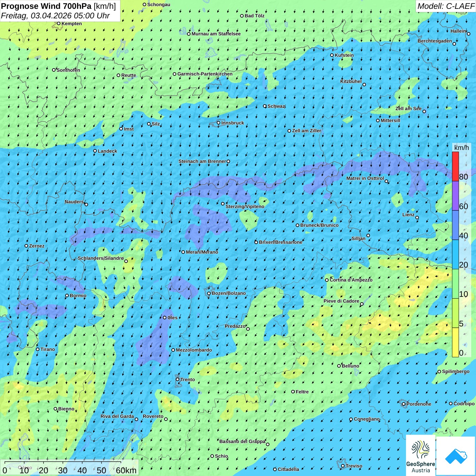Screen dimensions: 476x476
Task: Click the Pordenone city marker
Action: [x=404, y=404]
